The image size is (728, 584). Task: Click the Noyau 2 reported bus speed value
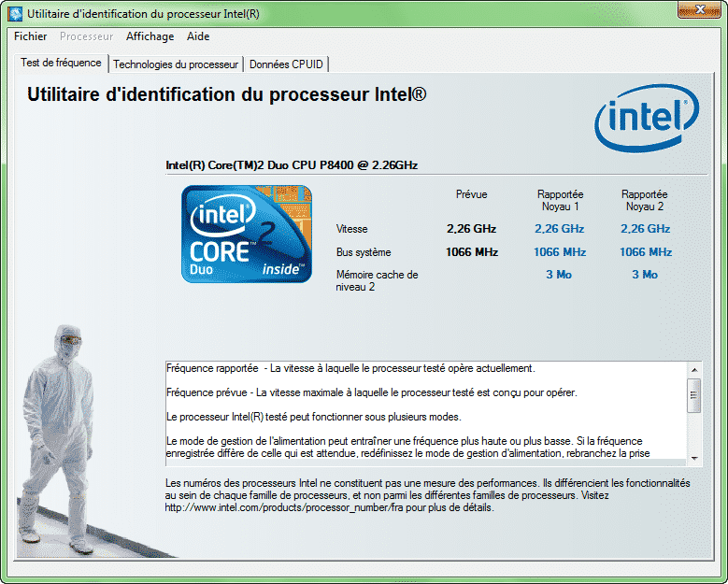[x=646, y=252]
